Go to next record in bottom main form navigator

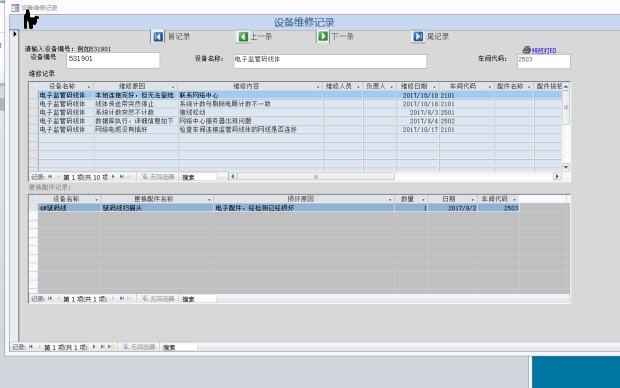[x=94, y=347]
